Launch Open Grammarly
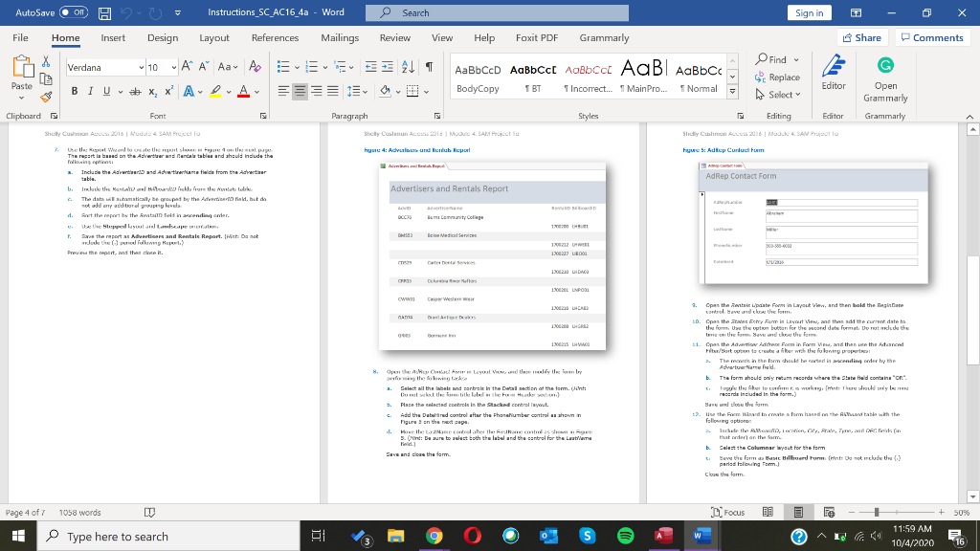Screen dimensions: 980x551 pos(885,74)
